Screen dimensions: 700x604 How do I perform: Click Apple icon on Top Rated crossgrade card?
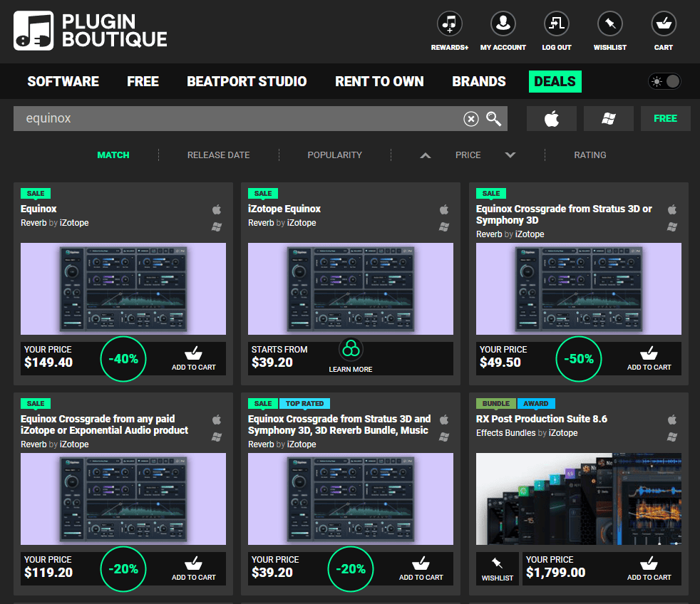point(444,420)
